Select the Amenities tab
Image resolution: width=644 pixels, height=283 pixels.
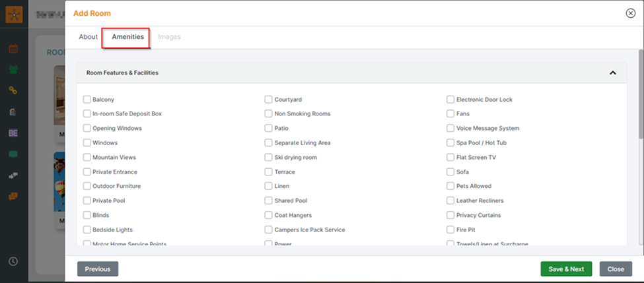click(127, 37)
